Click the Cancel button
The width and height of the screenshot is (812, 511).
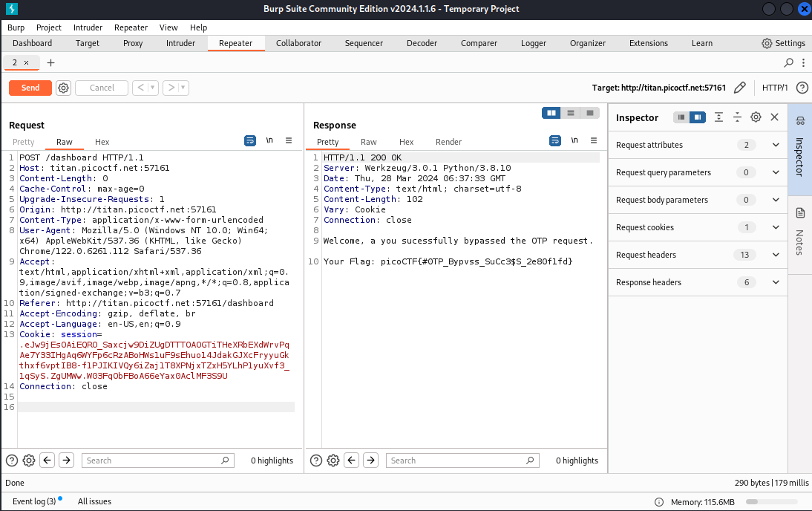point(102,88)
